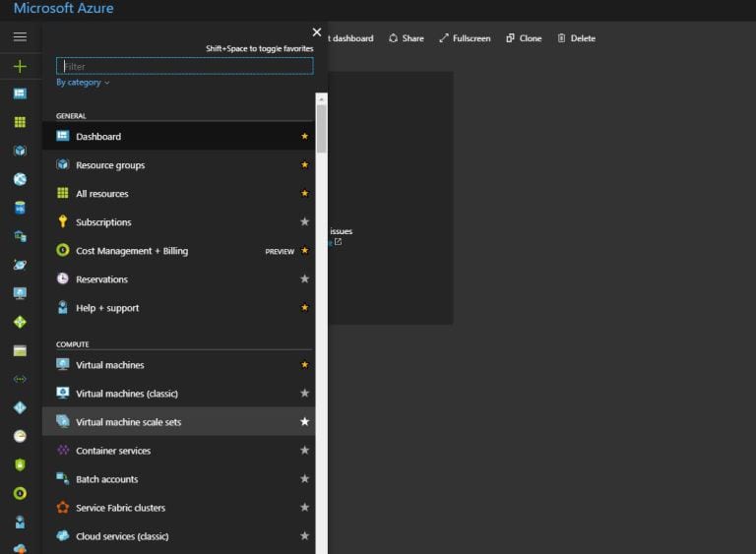Open Help + support entry
This screenshot has width=756, height=554.
pos(178,308)
